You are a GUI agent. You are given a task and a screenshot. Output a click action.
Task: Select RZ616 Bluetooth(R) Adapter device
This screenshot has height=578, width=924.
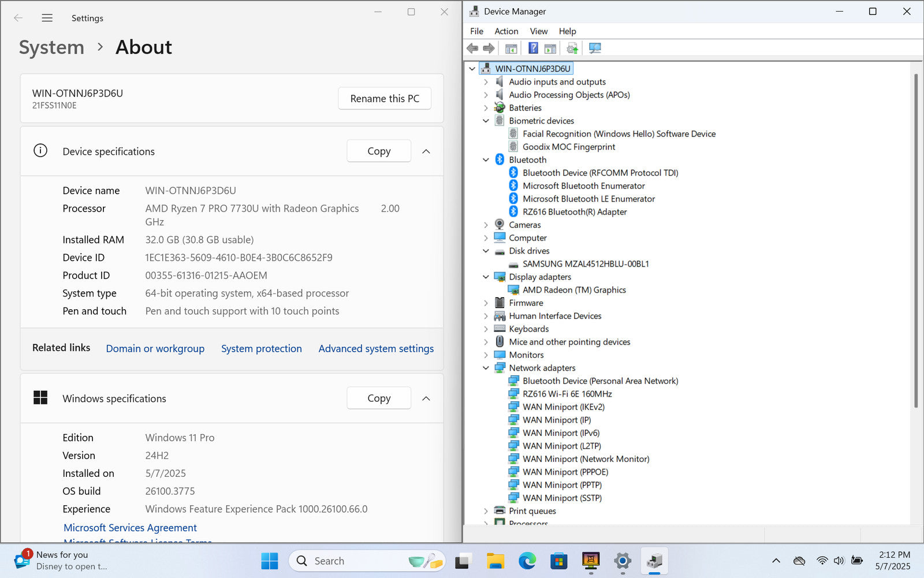coord(575,212)
